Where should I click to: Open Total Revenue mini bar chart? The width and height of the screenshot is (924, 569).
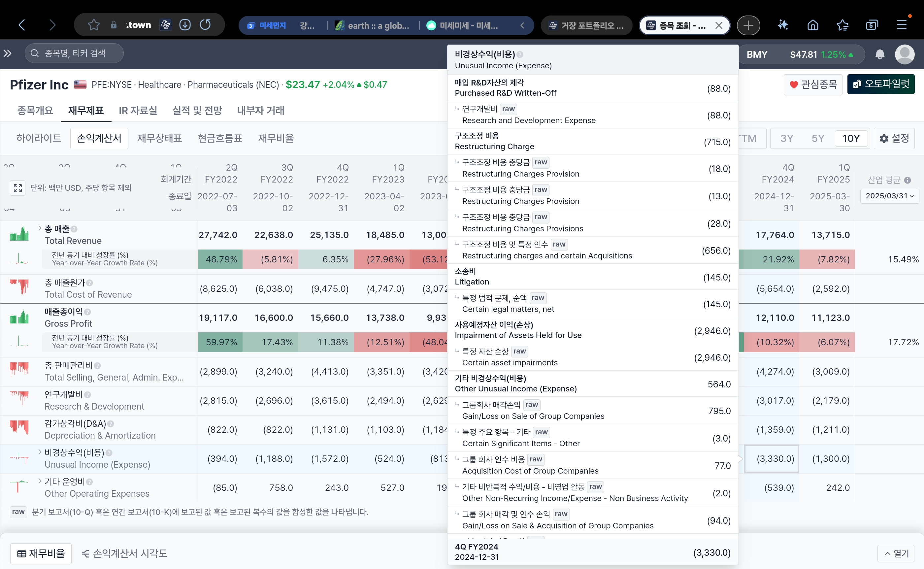click(x=19, y=233)
